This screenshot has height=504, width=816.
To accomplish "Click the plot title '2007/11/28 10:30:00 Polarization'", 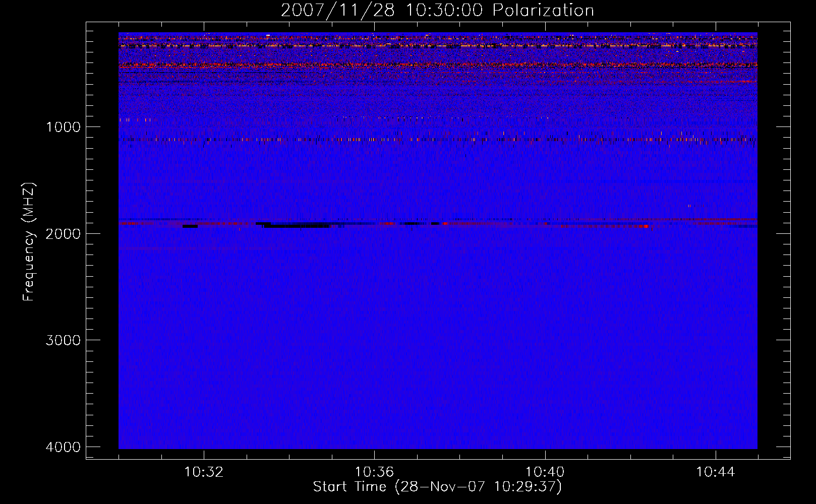I will pyautogui.click(x=437, y=10).
